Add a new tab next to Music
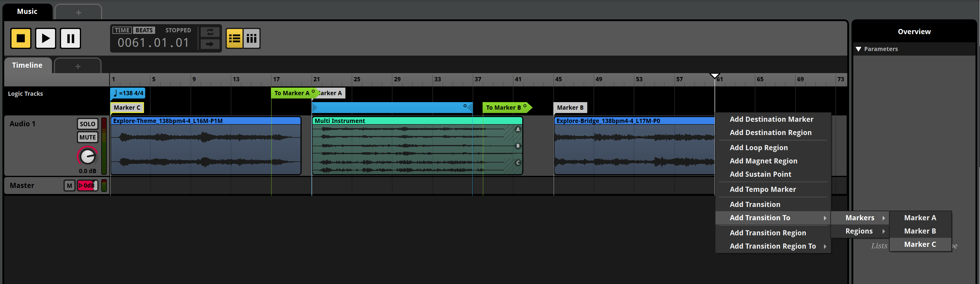This screenshot has height=284, width=980. pyautogui.click(x=78, y=13)
